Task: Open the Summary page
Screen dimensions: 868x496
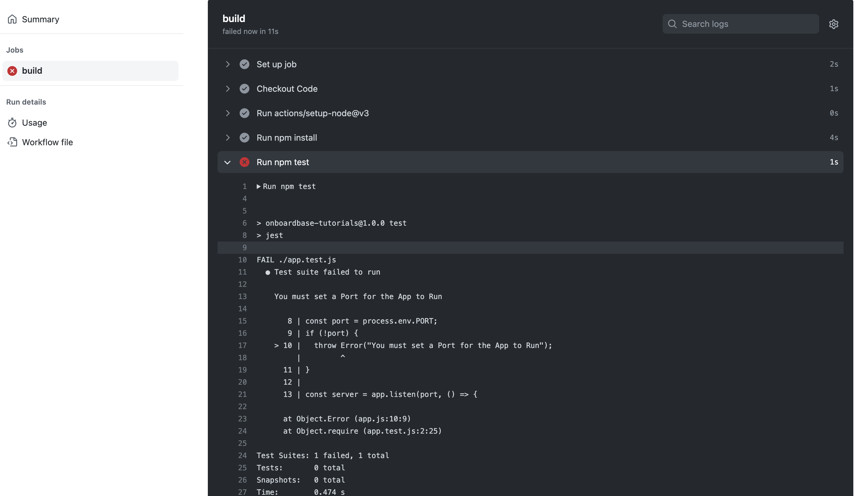Action: pos(41,19)
